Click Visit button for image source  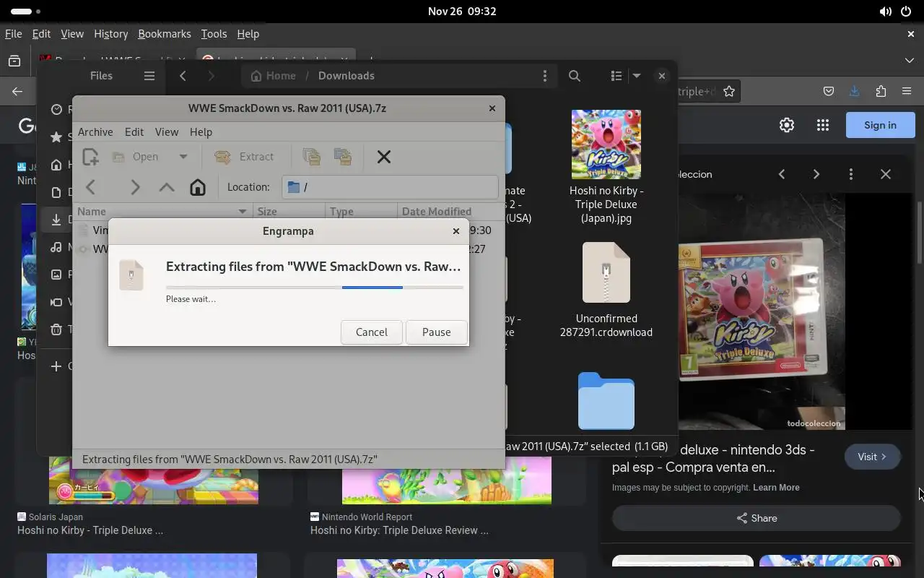coord(872,457)
